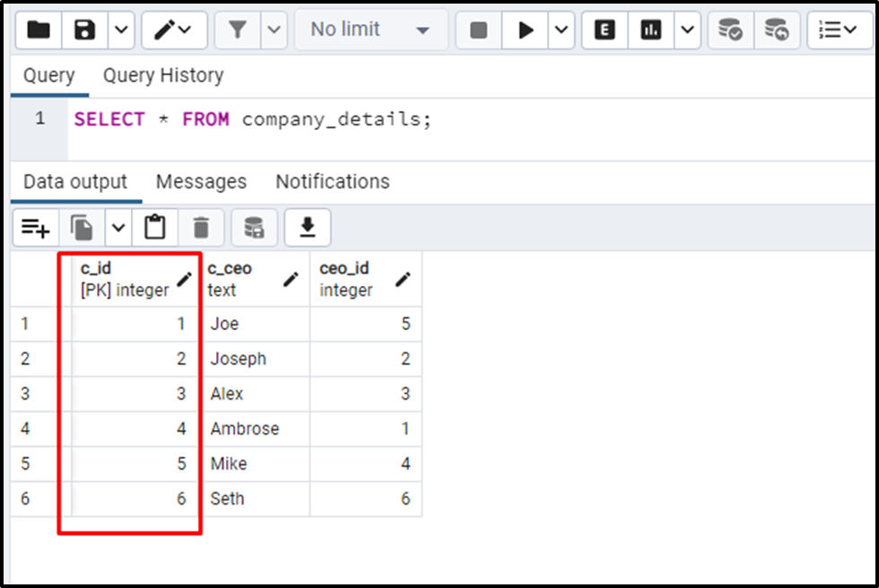Switch to the Query History tab
879x588 pixels.
[x=163, y=75]
